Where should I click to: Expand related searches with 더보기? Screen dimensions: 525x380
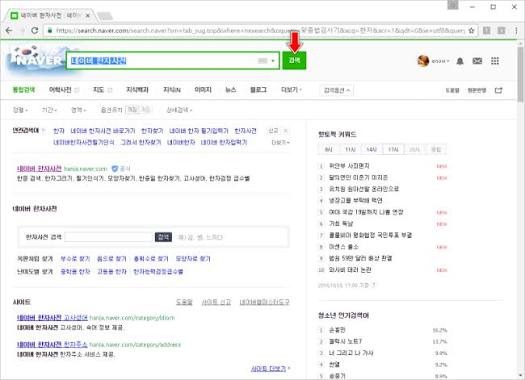click(280, 142)
